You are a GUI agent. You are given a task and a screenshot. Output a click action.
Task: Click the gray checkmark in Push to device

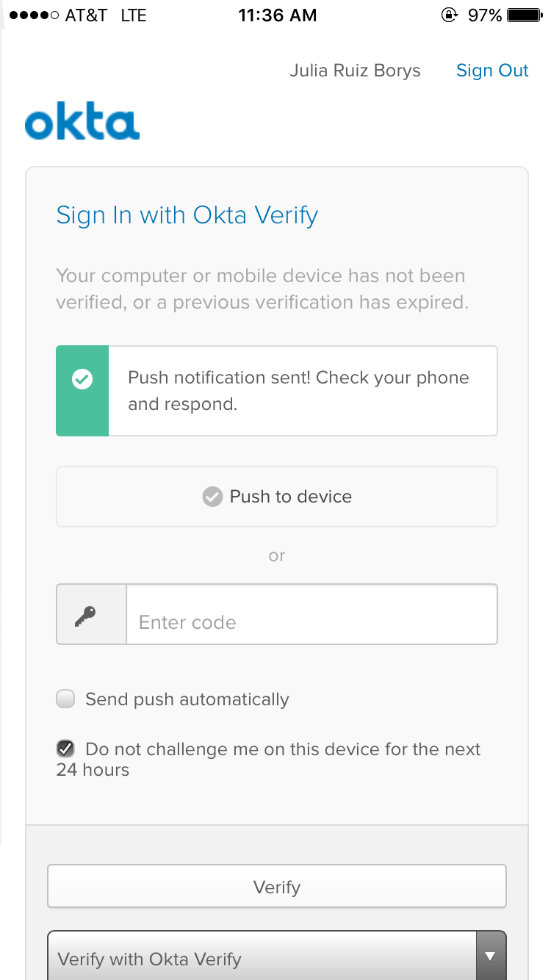point(212,497)
